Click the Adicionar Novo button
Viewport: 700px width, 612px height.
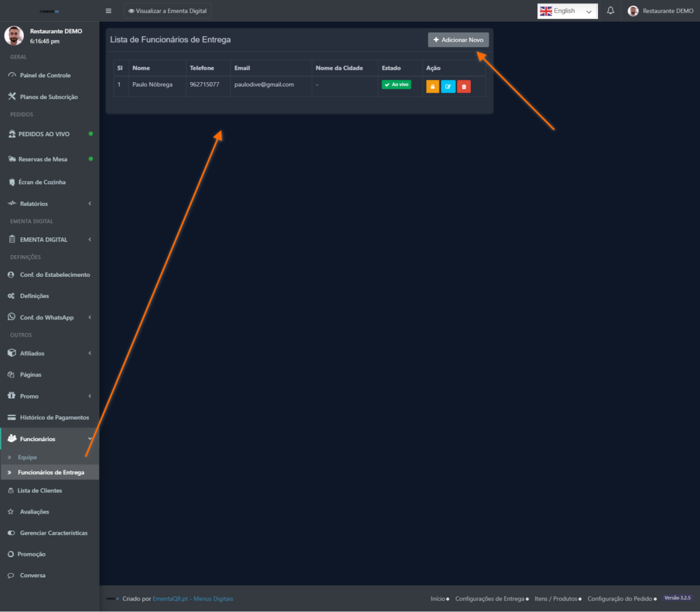[458, 40]
